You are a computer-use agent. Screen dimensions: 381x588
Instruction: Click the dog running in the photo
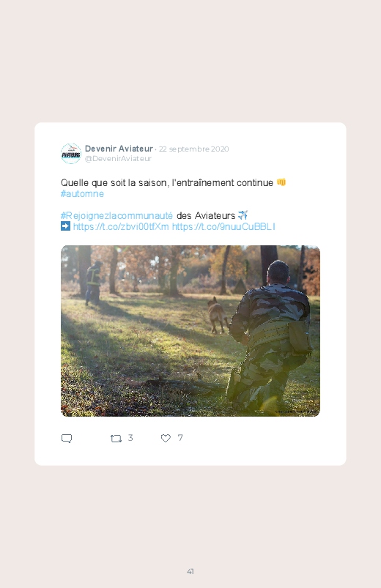217,315
